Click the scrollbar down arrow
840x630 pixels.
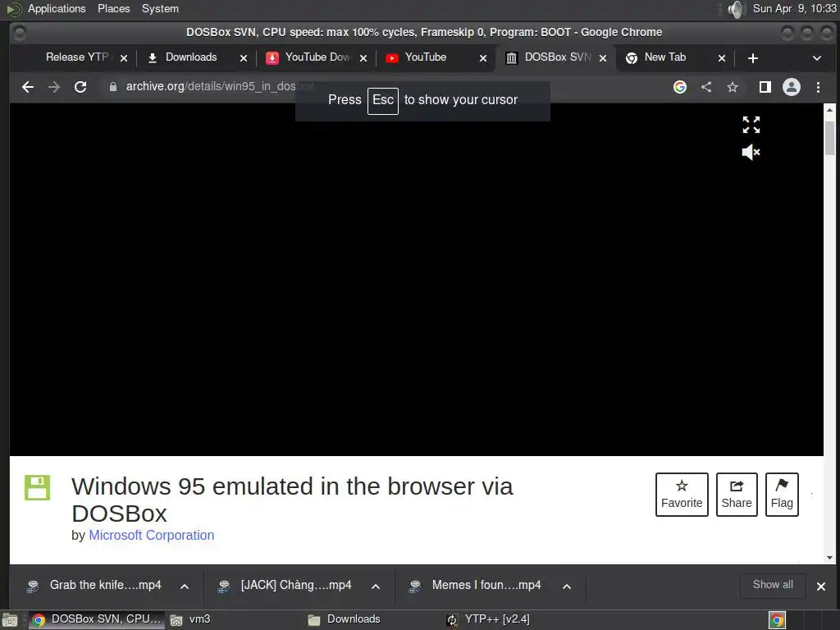(830, 558)
